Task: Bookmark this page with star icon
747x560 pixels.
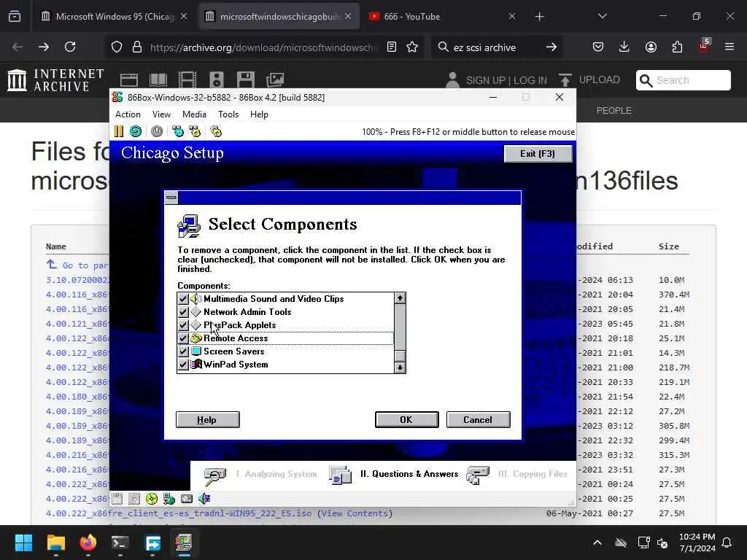Action: [x=412, y=47]
